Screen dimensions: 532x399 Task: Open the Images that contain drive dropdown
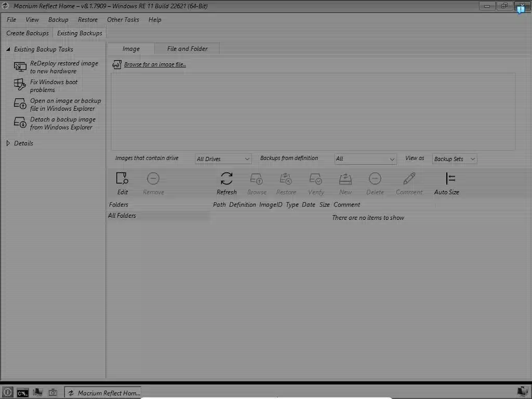tap(223, 159)
